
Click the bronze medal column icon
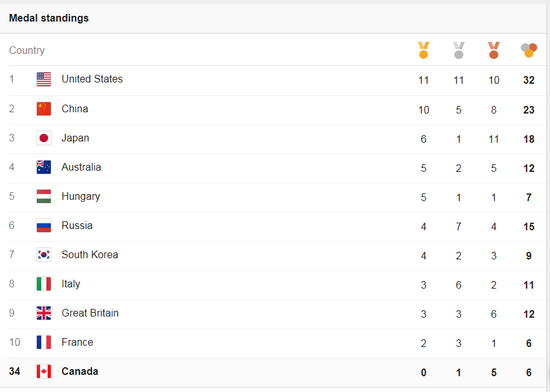(493, 50)
